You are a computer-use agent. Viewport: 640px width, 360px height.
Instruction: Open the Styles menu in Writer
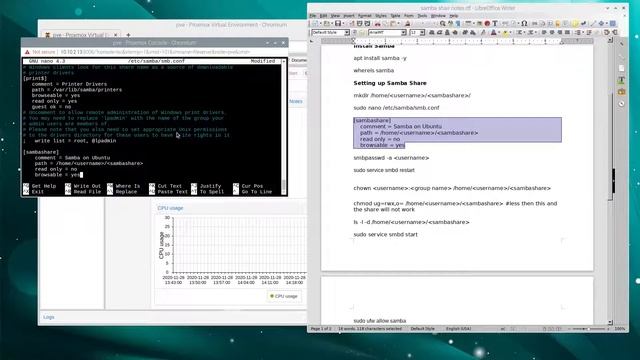click(x=380, y=16)
